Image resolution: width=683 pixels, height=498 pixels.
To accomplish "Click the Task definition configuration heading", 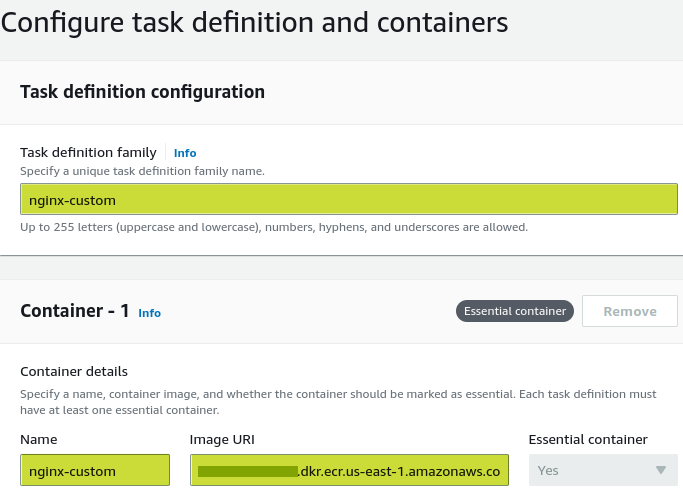I will click(142, 92).
